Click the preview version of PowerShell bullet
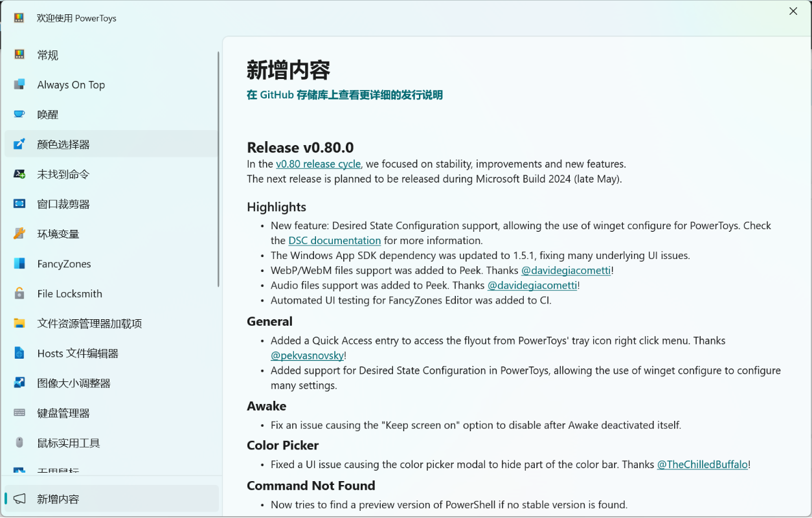 pyautogui.click(x=449, y=504)
